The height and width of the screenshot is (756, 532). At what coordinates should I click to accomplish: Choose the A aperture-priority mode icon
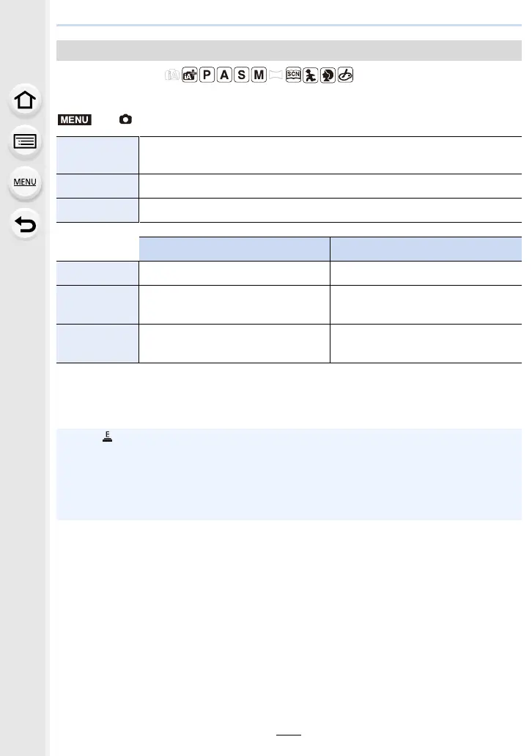point(224,75)
